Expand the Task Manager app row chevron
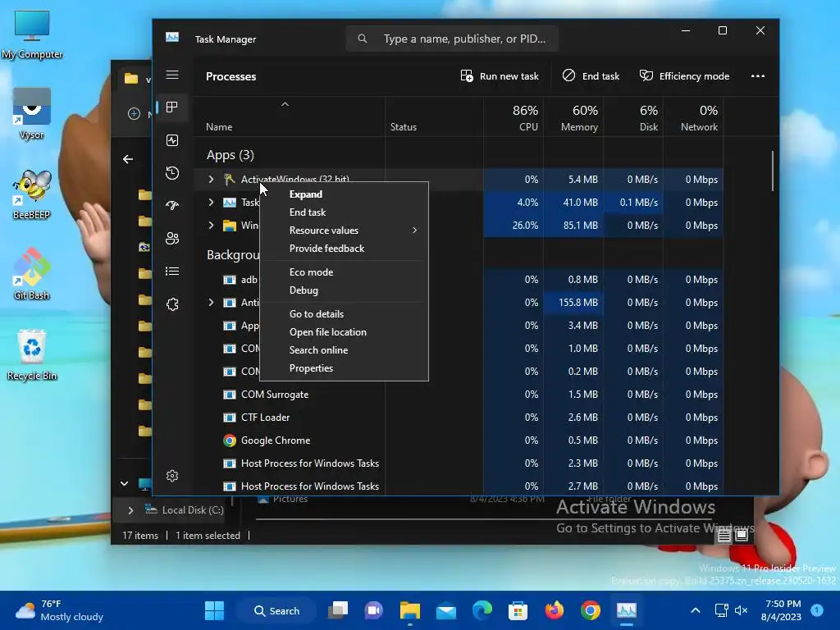This screenshot has height=630, width=840. [x=211, y=202]
